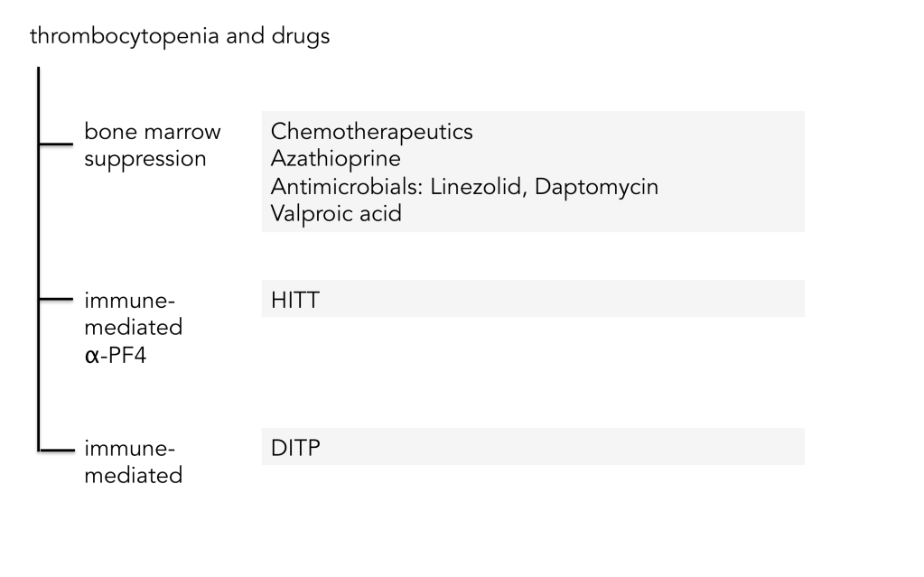The width and height of the screenshot is (924, 577).
Task: Click the bottom branch line in DITP row
Action: (56, 448)
